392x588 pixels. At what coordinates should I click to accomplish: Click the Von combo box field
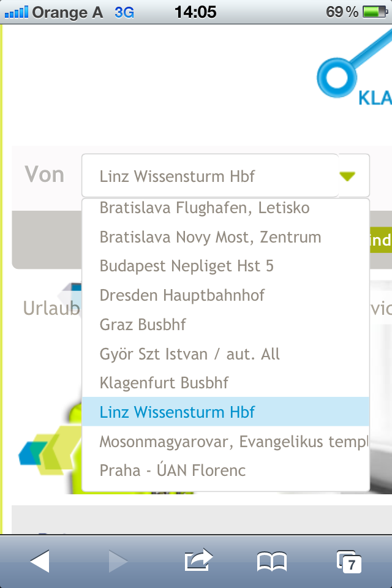[x=225, y=176]
